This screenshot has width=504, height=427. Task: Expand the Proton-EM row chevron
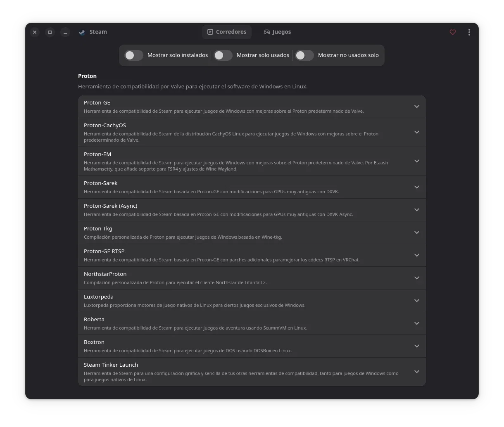417,161
